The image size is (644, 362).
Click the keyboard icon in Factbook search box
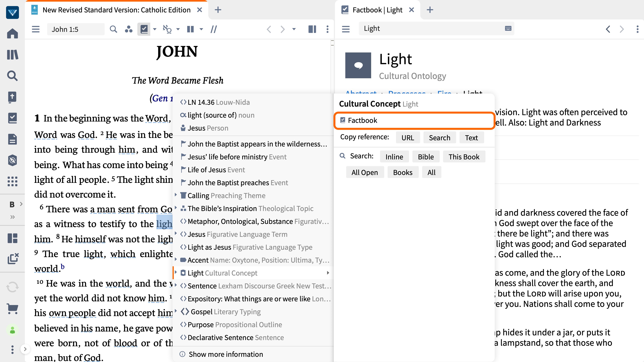pyautogui.click(x=508, y=28)
